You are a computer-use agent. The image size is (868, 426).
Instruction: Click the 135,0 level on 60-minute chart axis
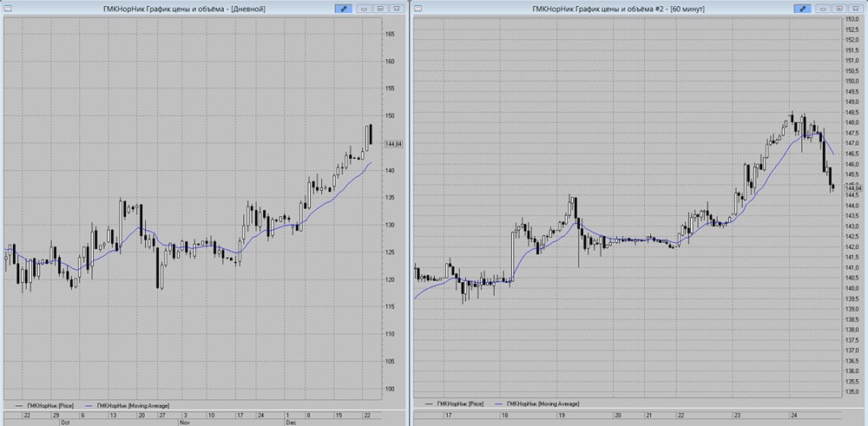point(852,392)
